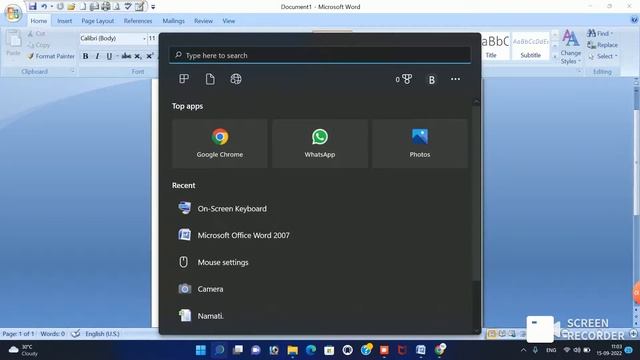Customize Quick Access Toolbar dropdown arrow
This screenshot has height=360, width=640.
(x=153, y=7)
